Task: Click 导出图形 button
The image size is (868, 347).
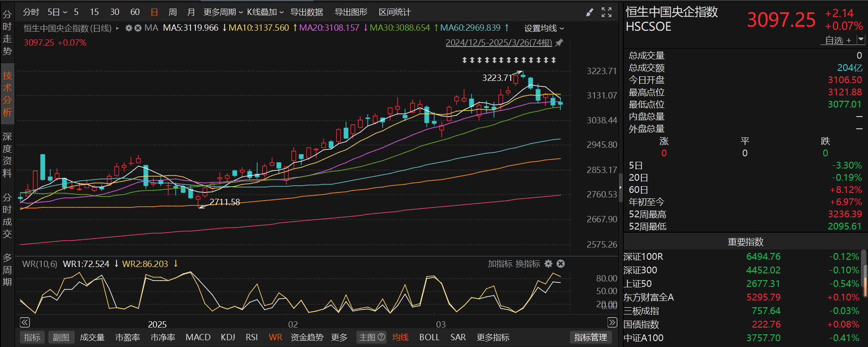Action: tap(351, 12)
